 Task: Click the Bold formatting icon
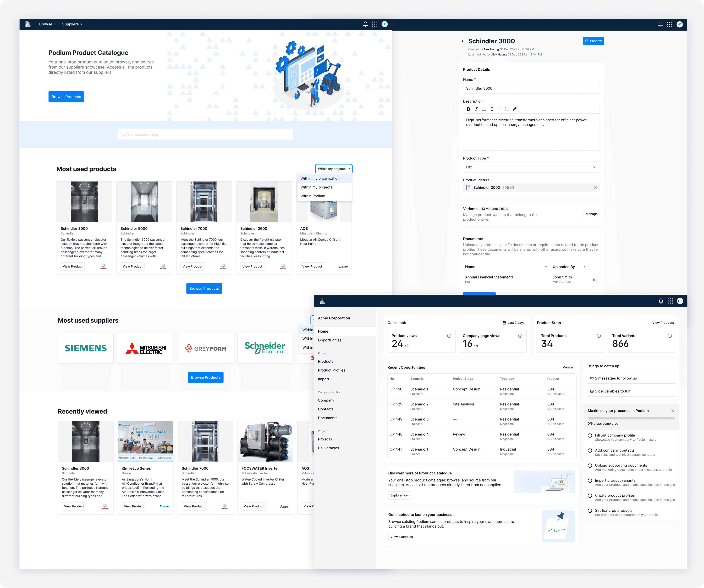pyautogui.click(x=468, y=109)
